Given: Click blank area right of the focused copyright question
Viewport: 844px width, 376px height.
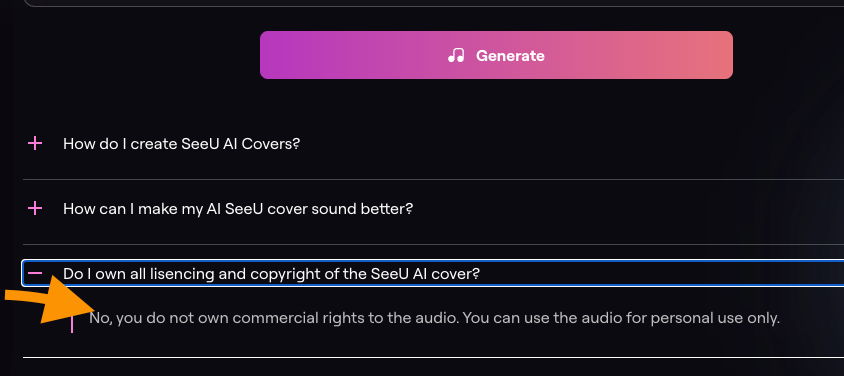Looking at the screenshot, I should (661, 273).
